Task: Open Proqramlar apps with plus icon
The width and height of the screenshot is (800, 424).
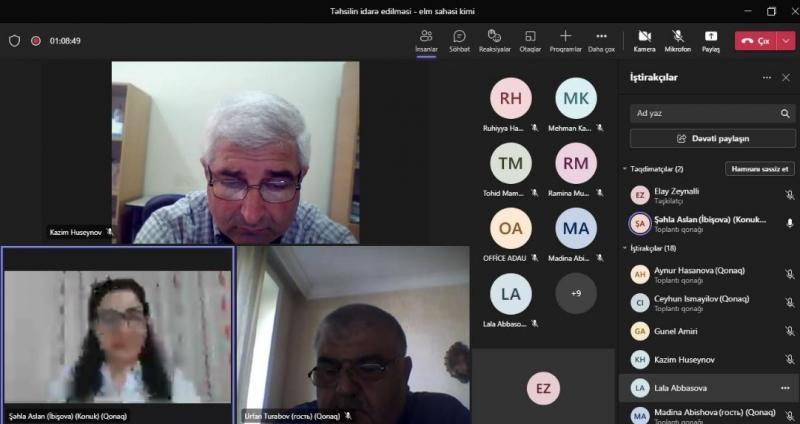Action: (565, 41)
